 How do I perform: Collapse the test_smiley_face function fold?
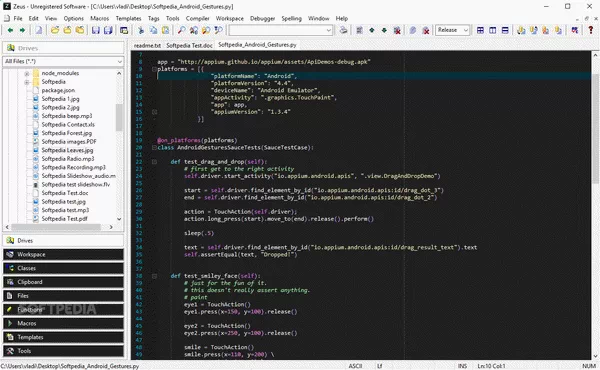click(x=154, y=276)
